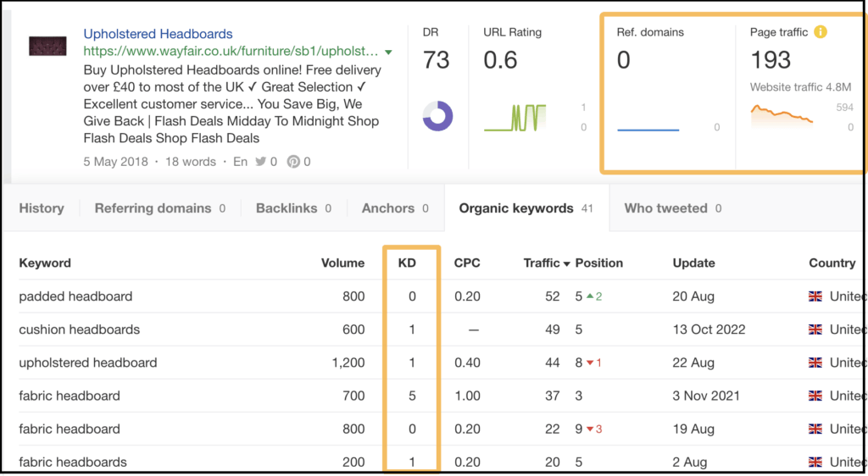Click the red down arrow in upholstered headboard row

pos(590,363)
